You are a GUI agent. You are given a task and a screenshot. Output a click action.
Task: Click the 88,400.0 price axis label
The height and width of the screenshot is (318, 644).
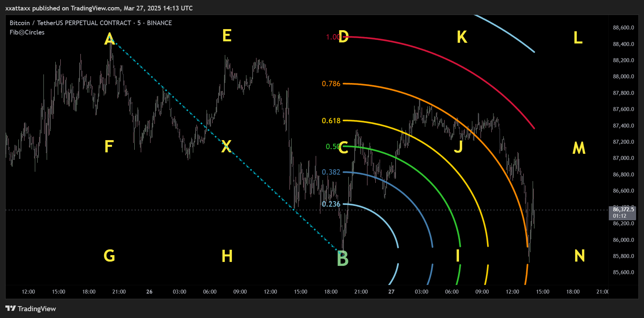tap(624, 44)
